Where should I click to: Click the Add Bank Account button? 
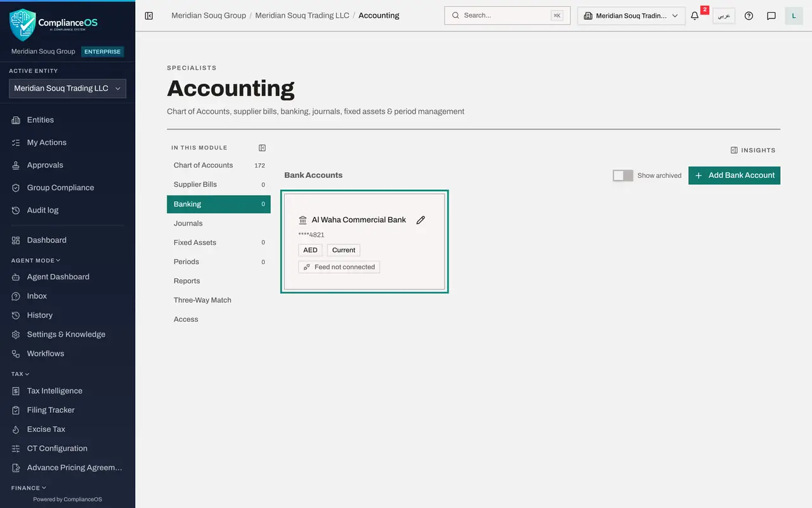click(x=734, y=175)
